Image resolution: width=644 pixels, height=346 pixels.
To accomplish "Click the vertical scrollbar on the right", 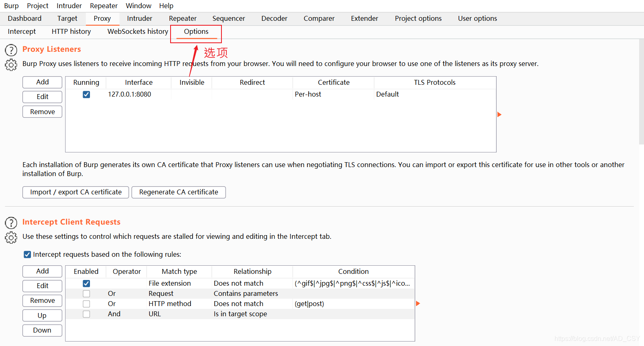I will (641, 92).
